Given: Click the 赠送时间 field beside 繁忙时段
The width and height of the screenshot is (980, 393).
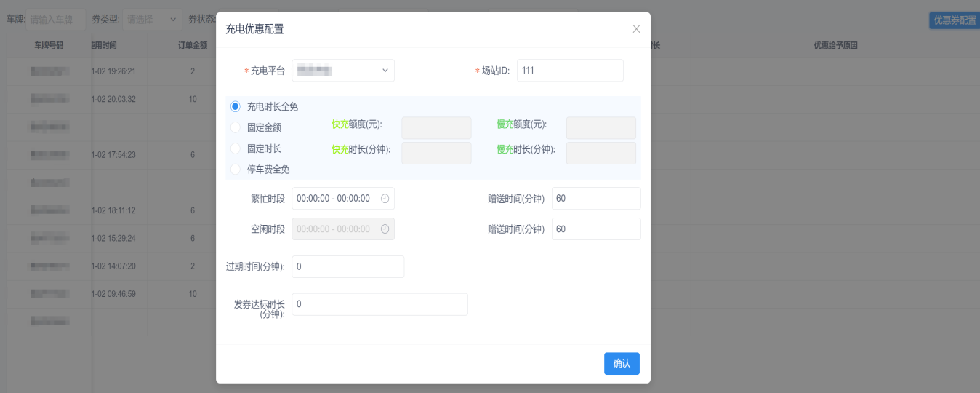Looking at the screenshot, I should pyautogui.click(x=596, y=199).
